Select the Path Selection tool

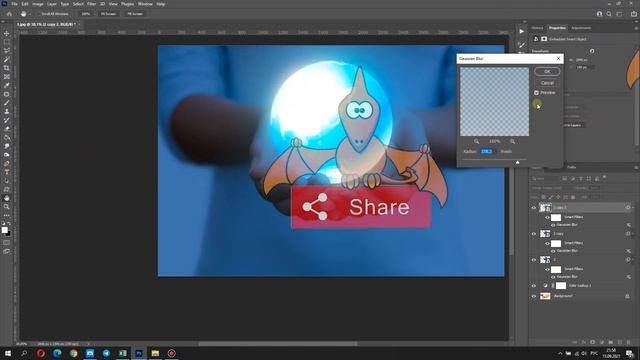[7, 181]
